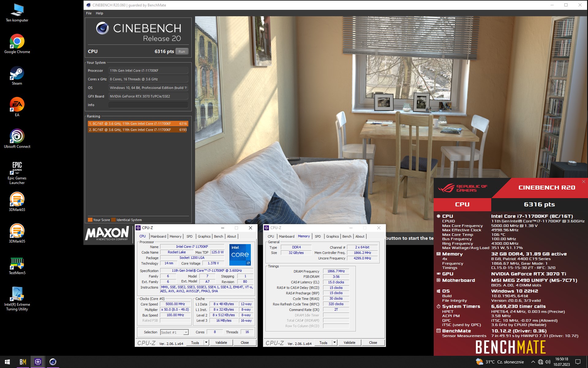
Task: Open Help menu in Cinebench
Action: tap(99, 13)
